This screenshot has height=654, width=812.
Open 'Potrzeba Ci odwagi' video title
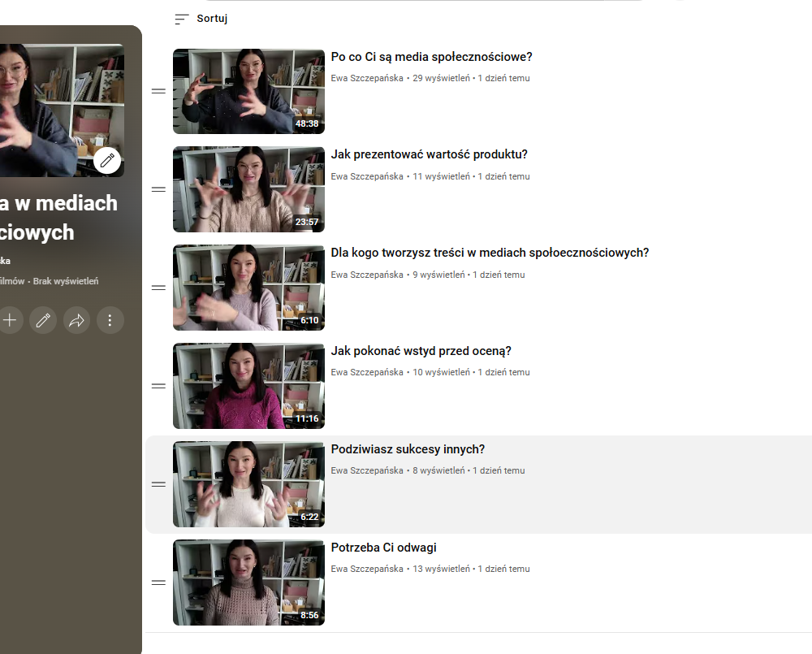coord(383,548)
